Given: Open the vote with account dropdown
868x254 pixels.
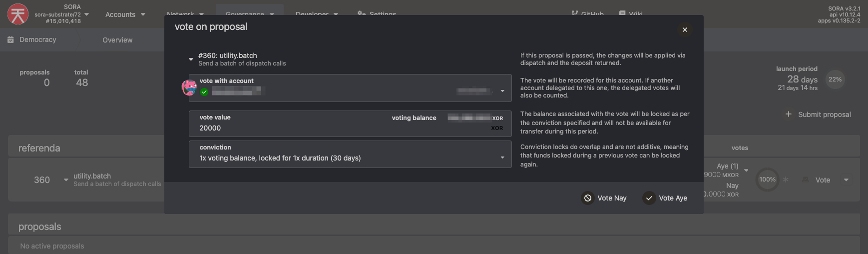Looking at the screenshot, I should [502, 91].
